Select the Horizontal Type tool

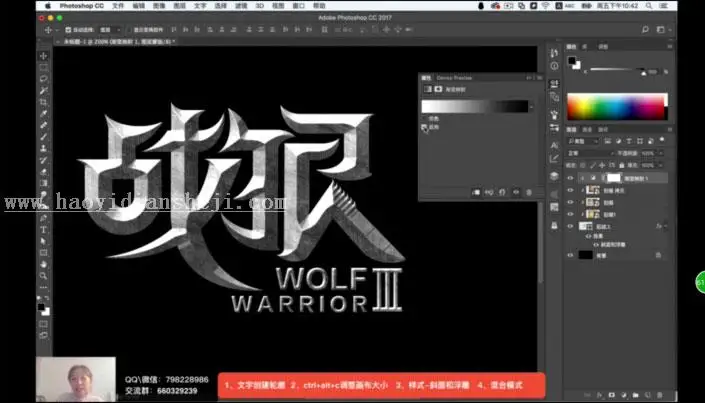(44, 229)
